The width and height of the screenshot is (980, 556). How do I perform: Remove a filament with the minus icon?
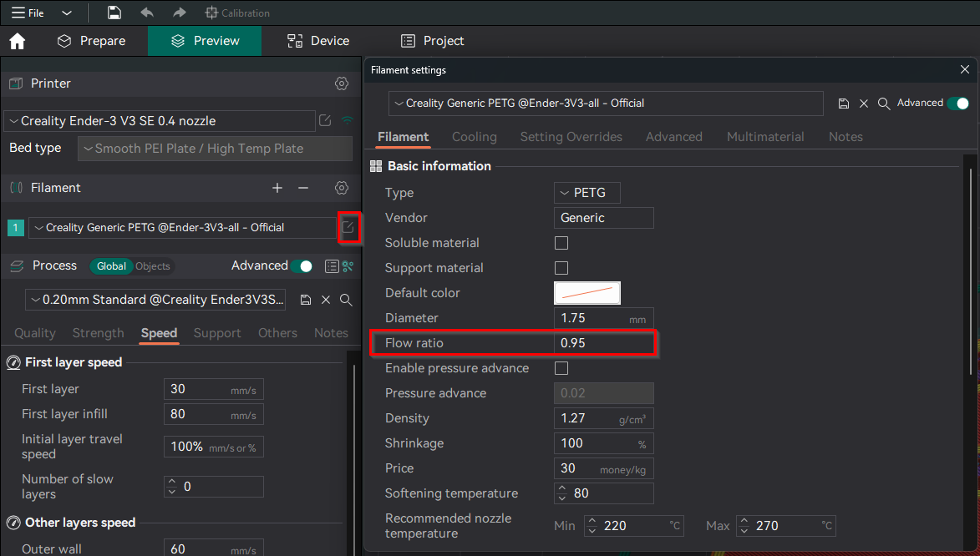[303, 188]
